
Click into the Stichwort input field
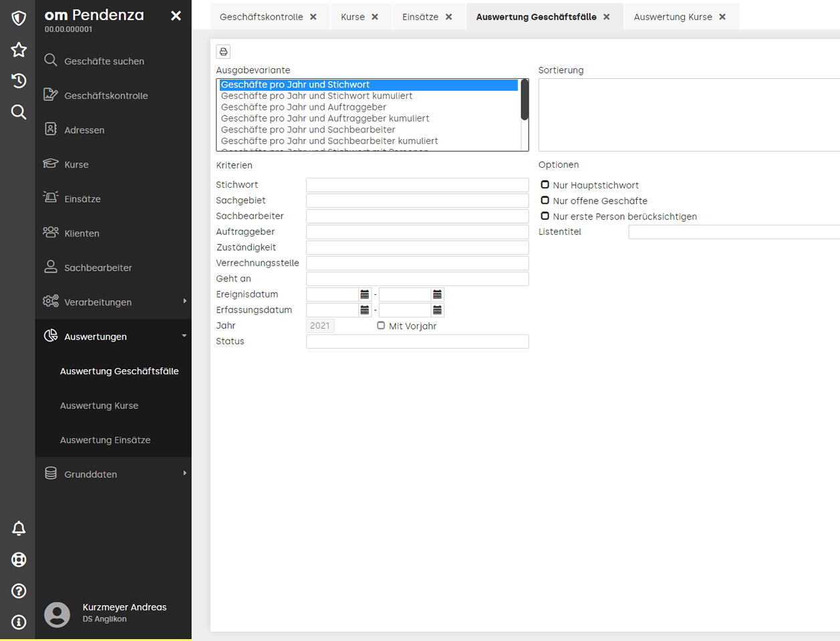(417, 185)
